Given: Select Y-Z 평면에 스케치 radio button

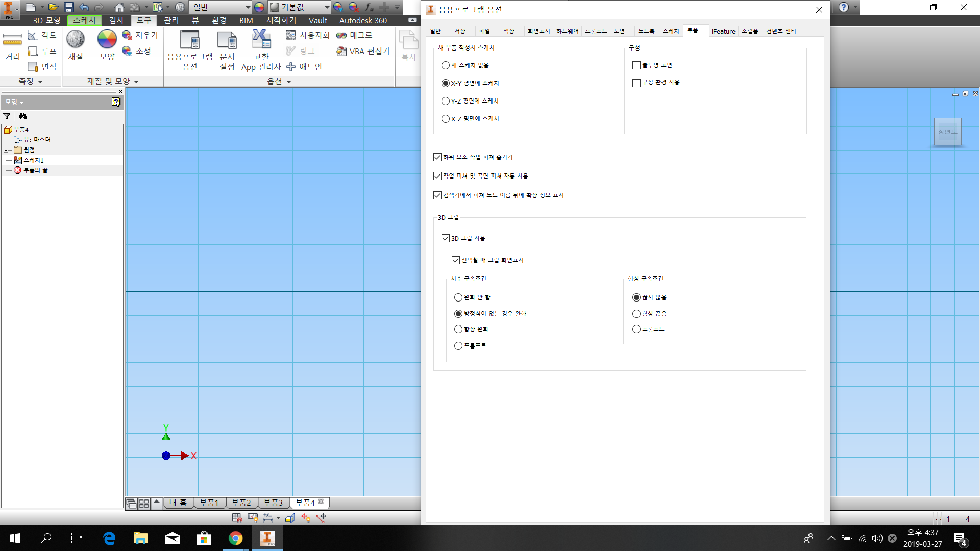Looking at the screenshot, I should 446,101.
